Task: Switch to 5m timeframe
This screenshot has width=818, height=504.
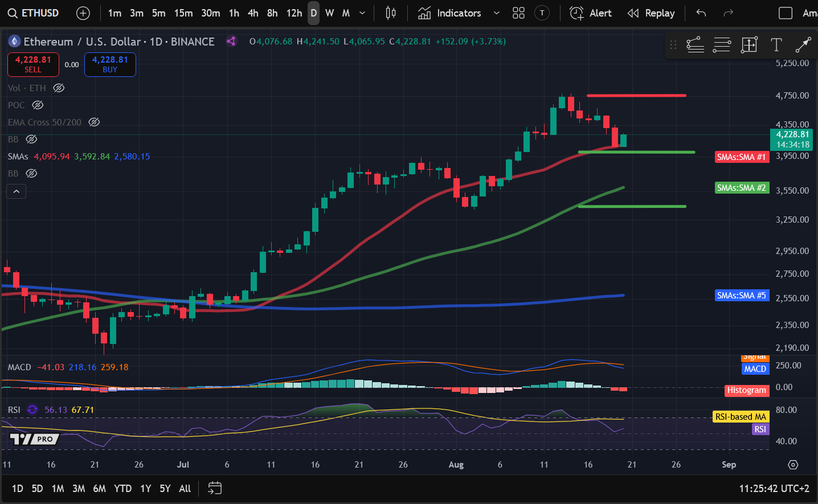Action: point(159,13)
